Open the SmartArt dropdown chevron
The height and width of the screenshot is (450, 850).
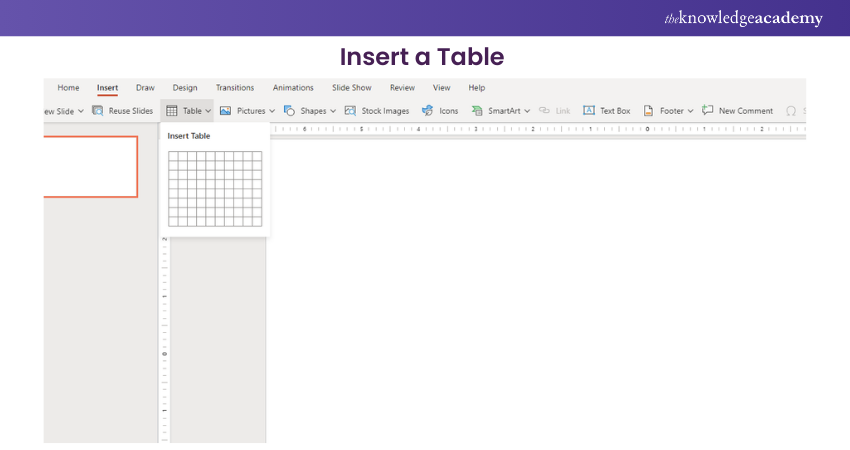528,111
